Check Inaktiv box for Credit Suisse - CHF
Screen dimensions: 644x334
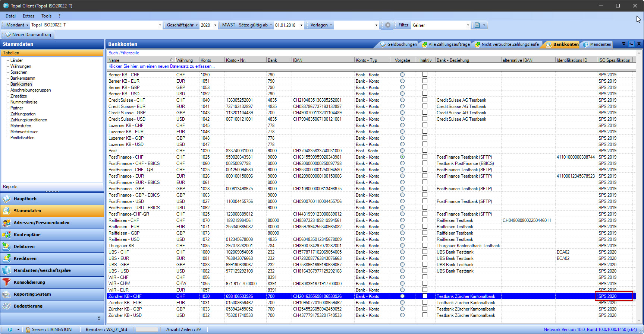[425, 100]
